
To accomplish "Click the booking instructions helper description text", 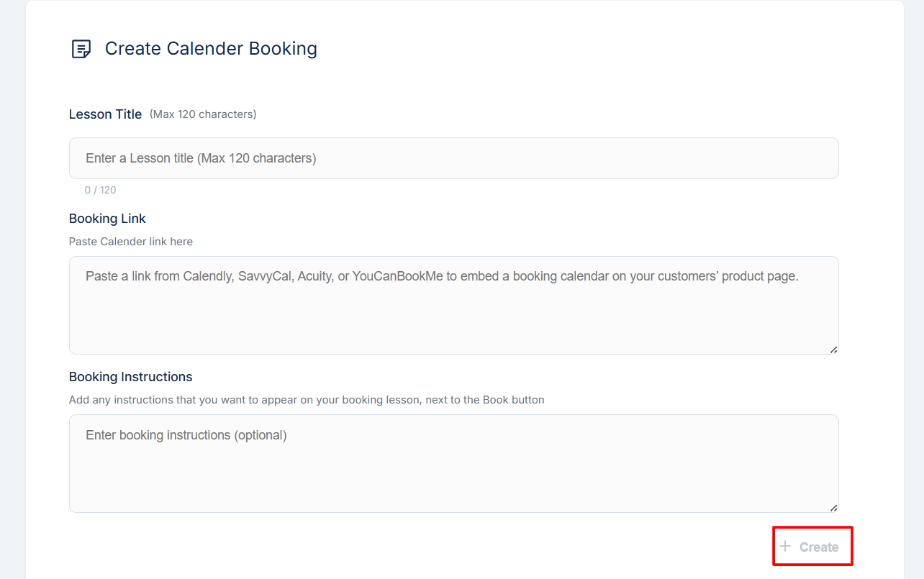I will pyautogui.click(x=307, y=400).
